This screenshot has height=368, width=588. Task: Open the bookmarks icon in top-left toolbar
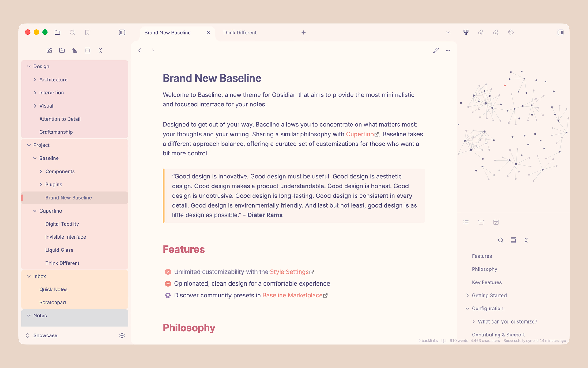pos(87,33)
